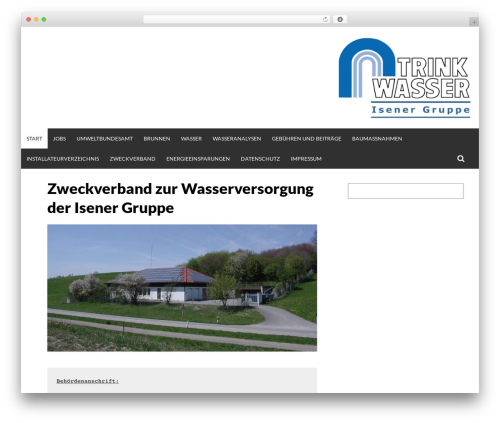
Task: Open the ZWECKVERBAND menu item
Action: (x=132, y=159)
